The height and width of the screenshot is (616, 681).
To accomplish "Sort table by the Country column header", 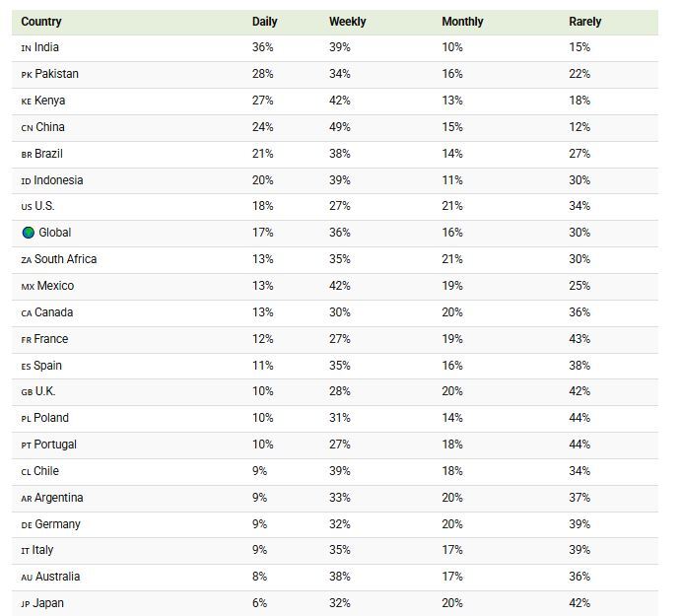I will (40, 22).
